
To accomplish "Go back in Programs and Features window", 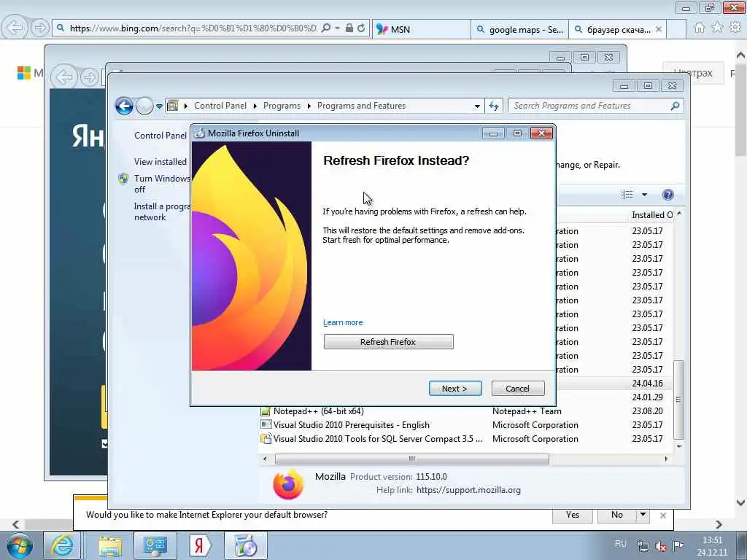I will tap(124, 106).
